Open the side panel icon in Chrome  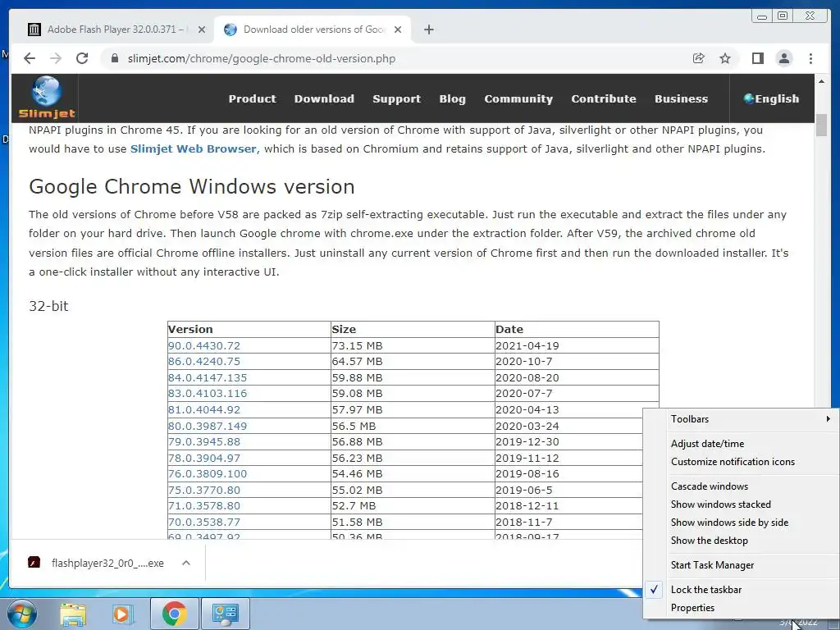(757, 58)
